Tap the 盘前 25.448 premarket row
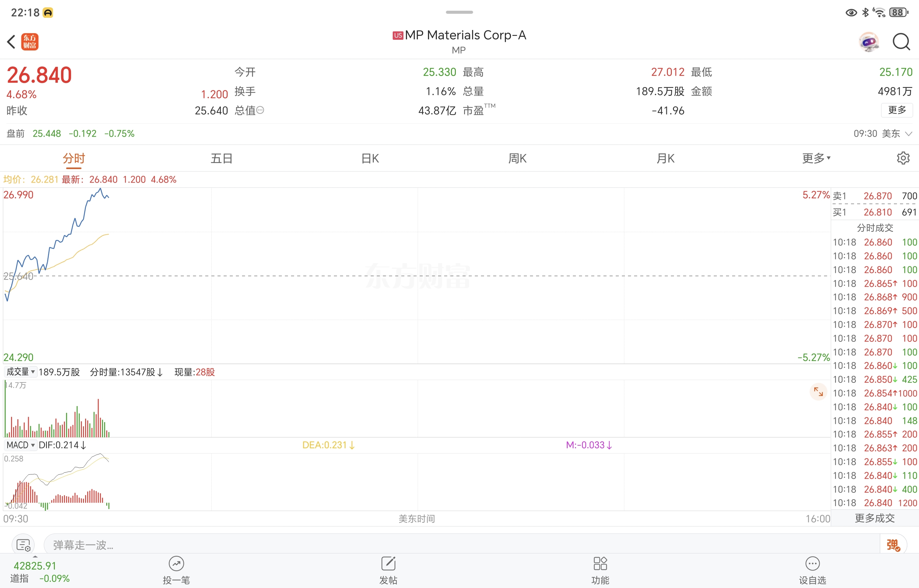 tap(71, 134)
